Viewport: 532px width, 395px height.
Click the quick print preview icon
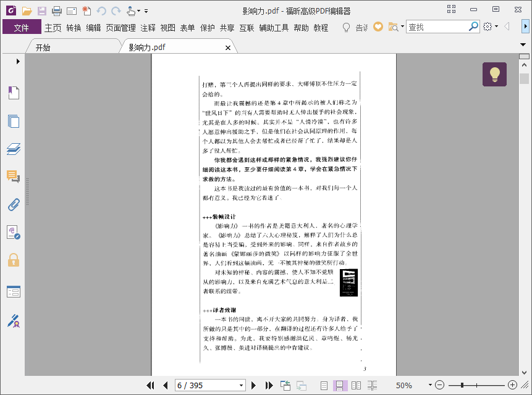(72, 11)
